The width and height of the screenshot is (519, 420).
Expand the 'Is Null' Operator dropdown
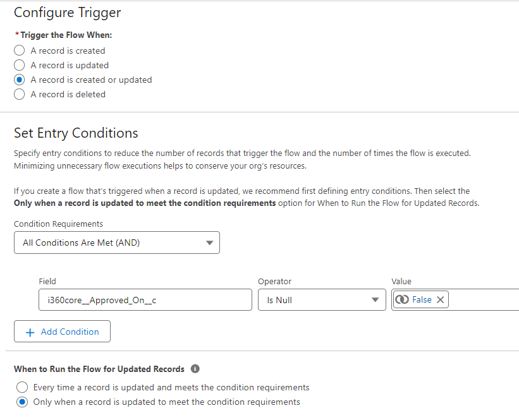(322, 300)
